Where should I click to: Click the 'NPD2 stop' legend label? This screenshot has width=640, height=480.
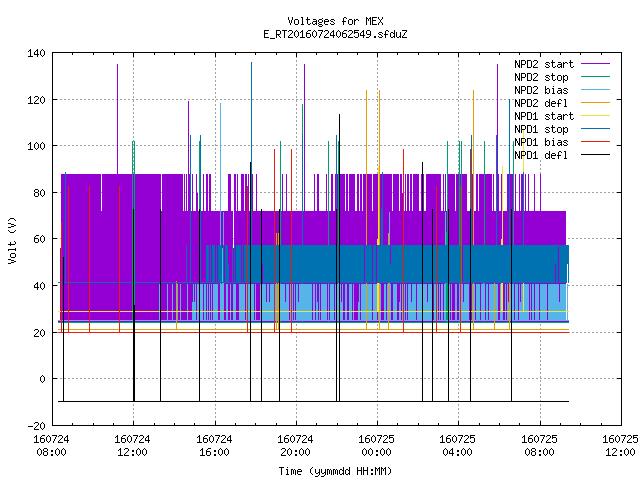pos(541,77)
